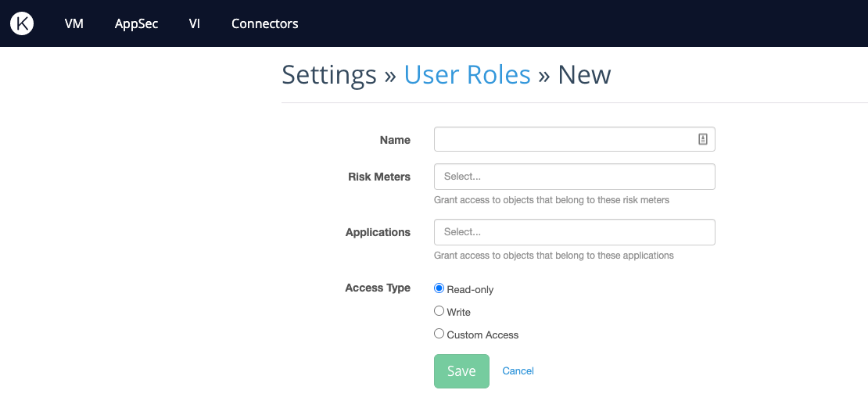Click the Name field label
Viewport: 868px width, 408px height.
coord(395,140)
